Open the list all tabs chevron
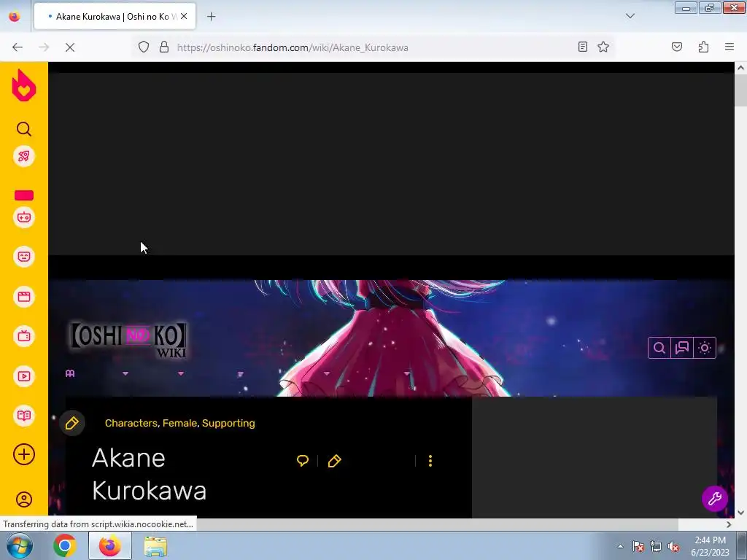 pyautogui.click(x=630, y=16)
